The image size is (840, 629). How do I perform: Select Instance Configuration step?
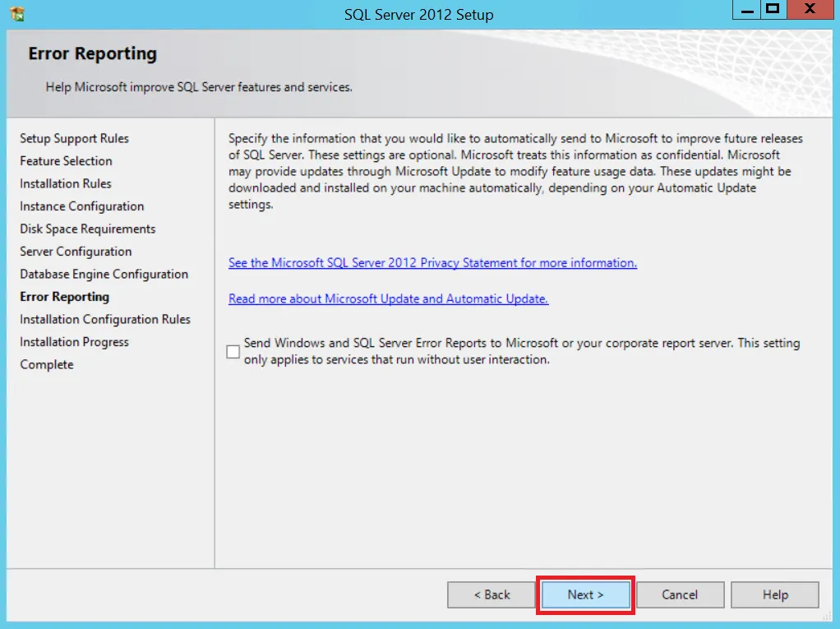point(82,206)
